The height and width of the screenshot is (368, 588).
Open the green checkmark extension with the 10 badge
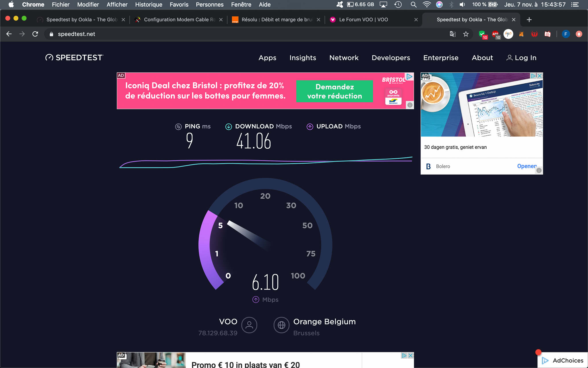pyautogui.click(x=482, y=34)
